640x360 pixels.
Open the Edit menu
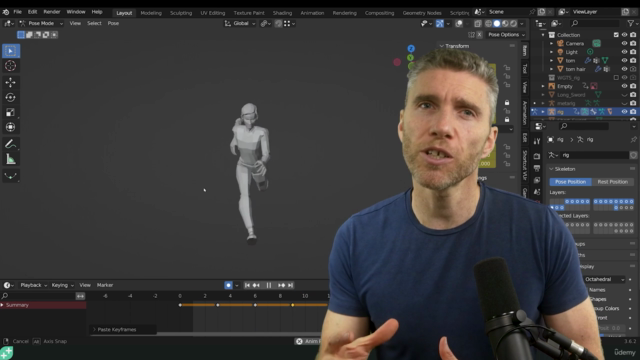(x=33, y=12)
